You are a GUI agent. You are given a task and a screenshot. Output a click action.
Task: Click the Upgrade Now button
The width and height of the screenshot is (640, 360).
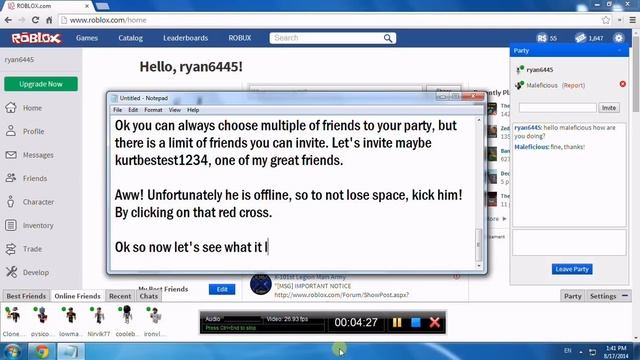point(41,84)
